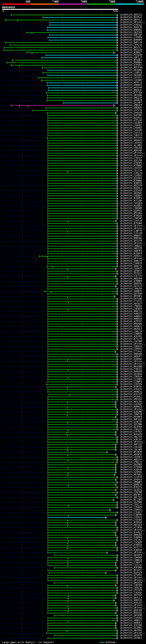Image resolution: width=146 pixels, height=644 pixels.
Task: Select label UniRef100_Q6ZC69
Action: point(131,32)
